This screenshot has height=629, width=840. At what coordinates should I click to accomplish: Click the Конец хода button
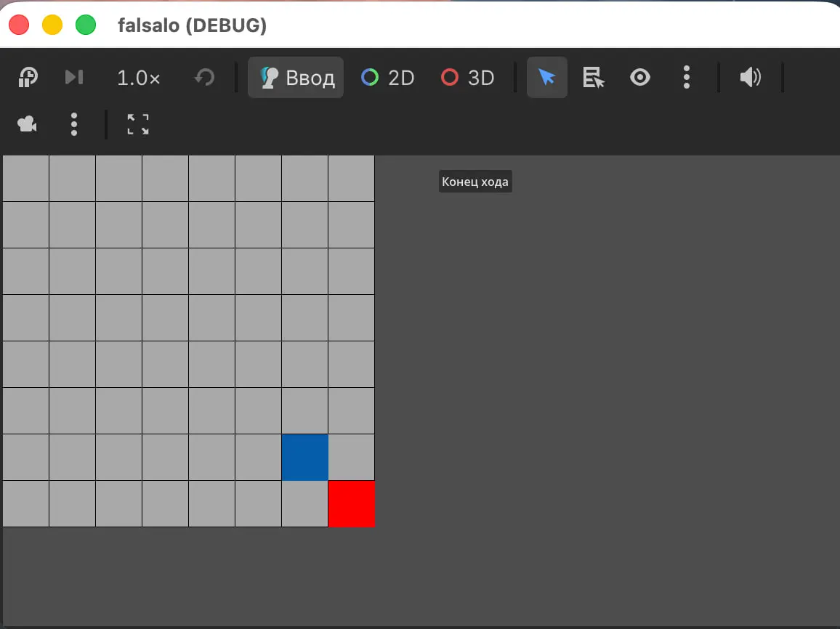click(x=475, y=182)
